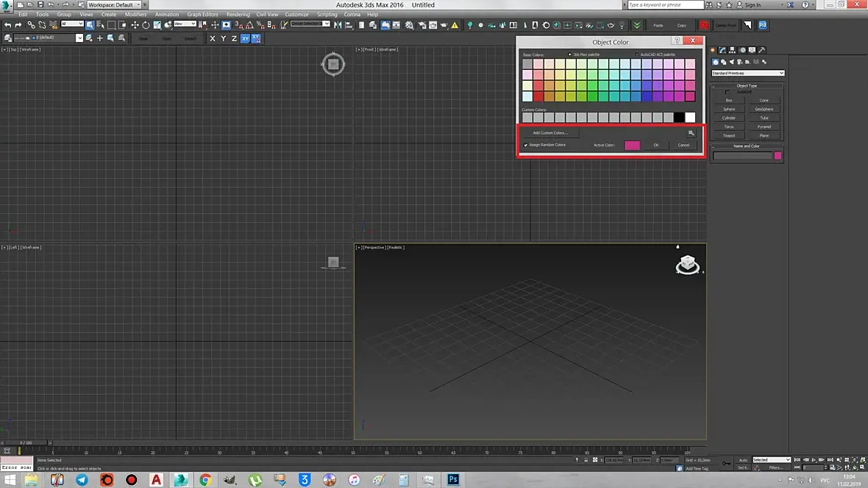
Task: Open the Hierarchy panel in the command panel
Action: [x=732, y=50]
